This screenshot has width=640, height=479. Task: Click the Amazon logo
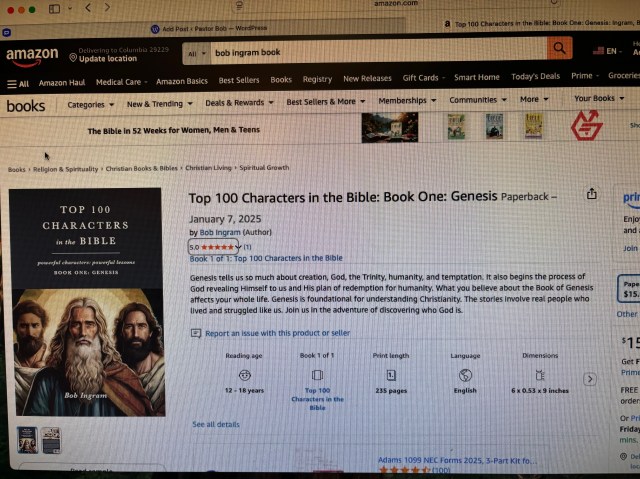[32, 56]
